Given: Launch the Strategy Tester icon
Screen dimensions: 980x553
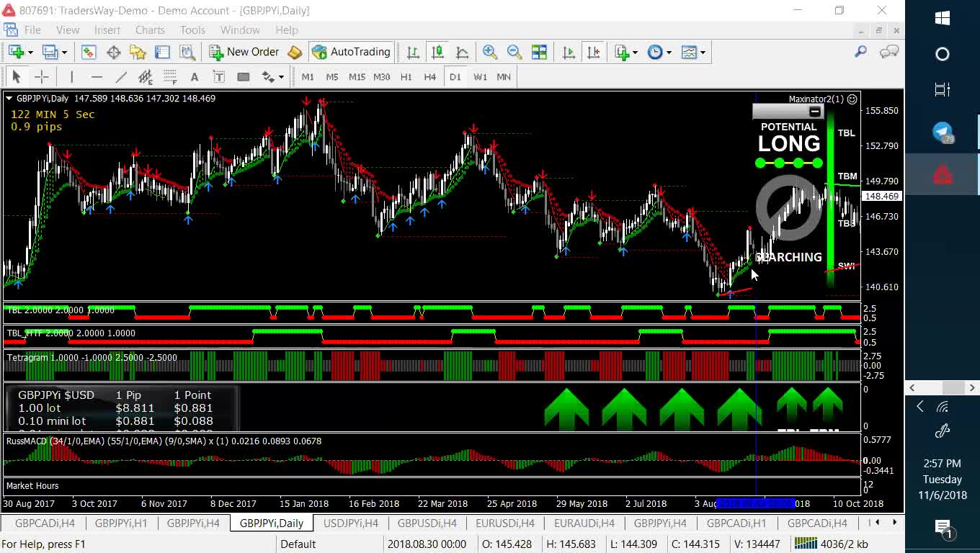Looking at the screenshot, I should click(x=187, y=52).
